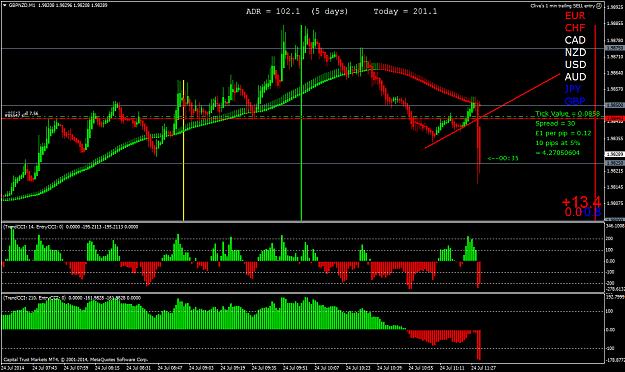Click the '24 Jul 11:27' time axis label
Screen dimensions: 625x372
483,368
